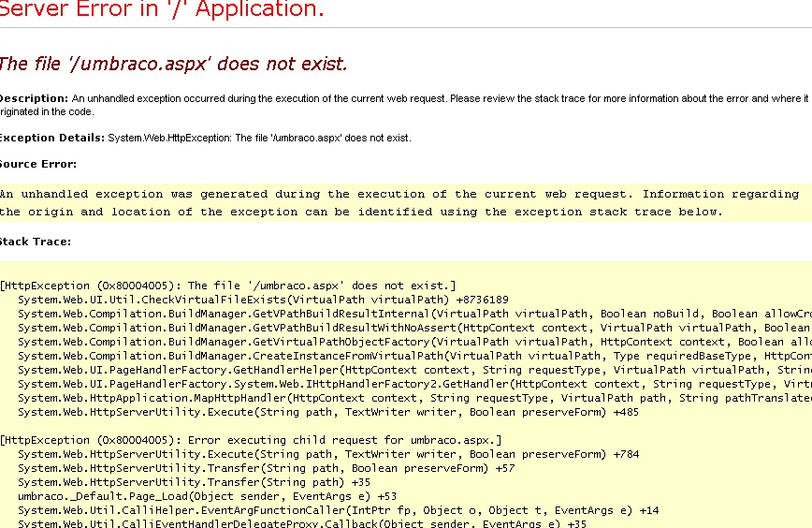Click the "Error executing child request for umbraco.aspx." line

click(251, 440)
